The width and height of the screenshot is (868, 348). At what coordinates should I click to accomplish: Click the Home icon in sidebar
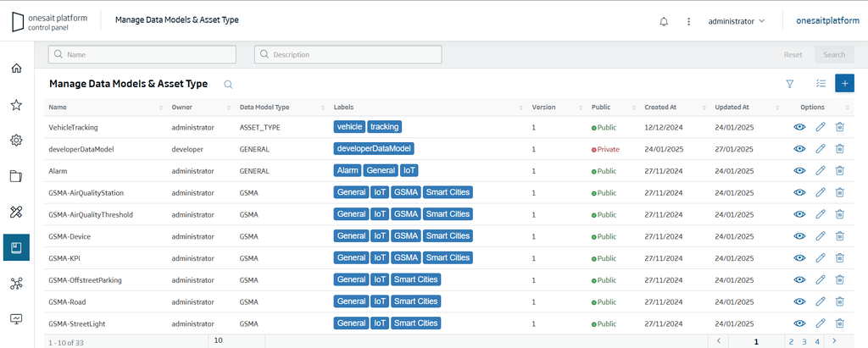tap(16, 68)
